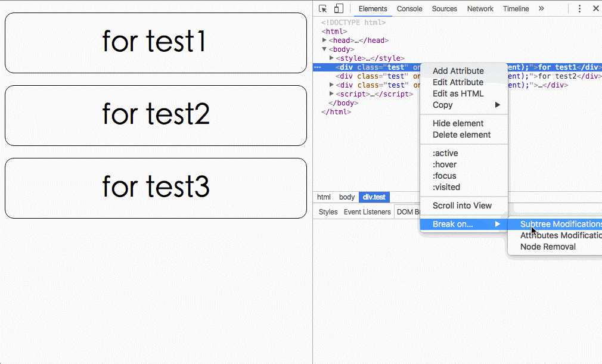Switch to the Console tab
This screenshot has width=602, height=364.
(409, 9)
